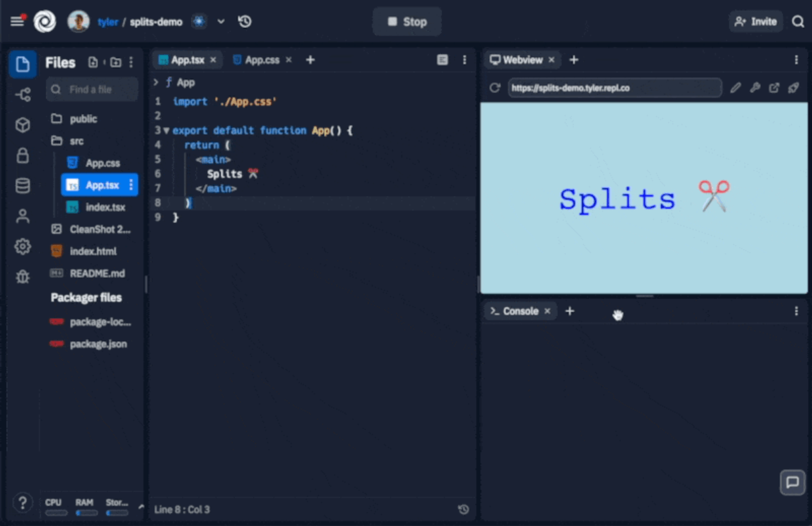Open the hamburger main menu
The image size is (812, 526).
(17, 22)
